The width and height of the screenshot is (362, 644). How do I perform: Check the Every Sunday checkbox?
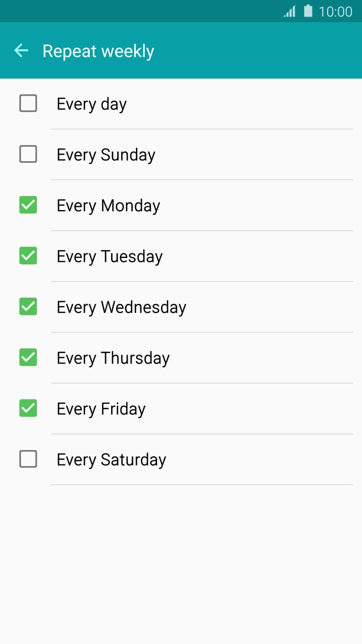coord(28,154)
